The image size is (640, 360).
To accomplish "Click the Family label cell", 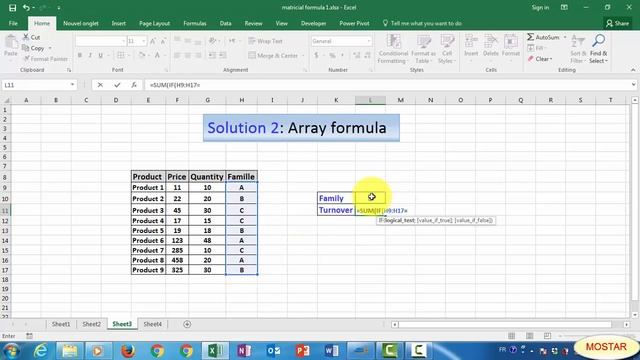I will 336,198.
